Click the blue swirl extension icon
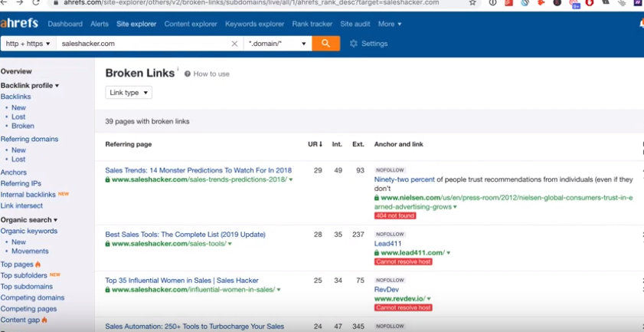The height and width of the screenshot is (332, 644). [525, 2]
